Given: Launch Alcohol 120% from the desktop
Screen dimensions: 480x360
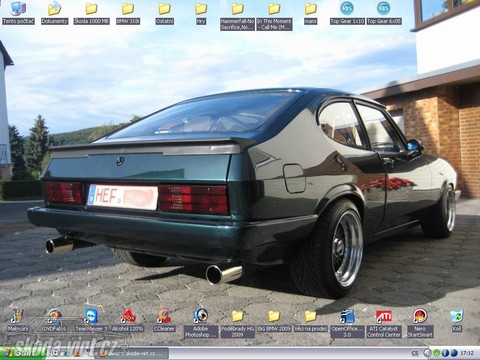Looking at the screenshot, I should pos(128,320).
